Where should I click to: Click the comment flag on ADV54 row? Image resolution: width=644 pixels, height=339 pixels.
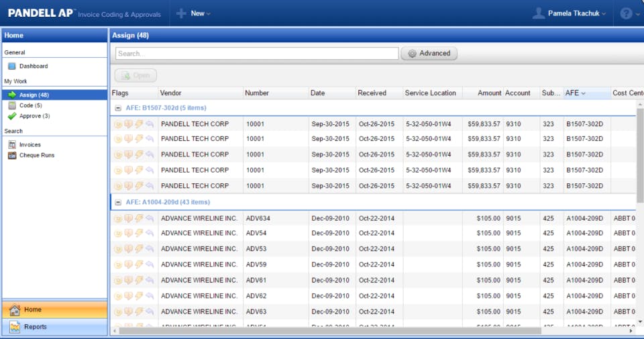pos(129,233)
